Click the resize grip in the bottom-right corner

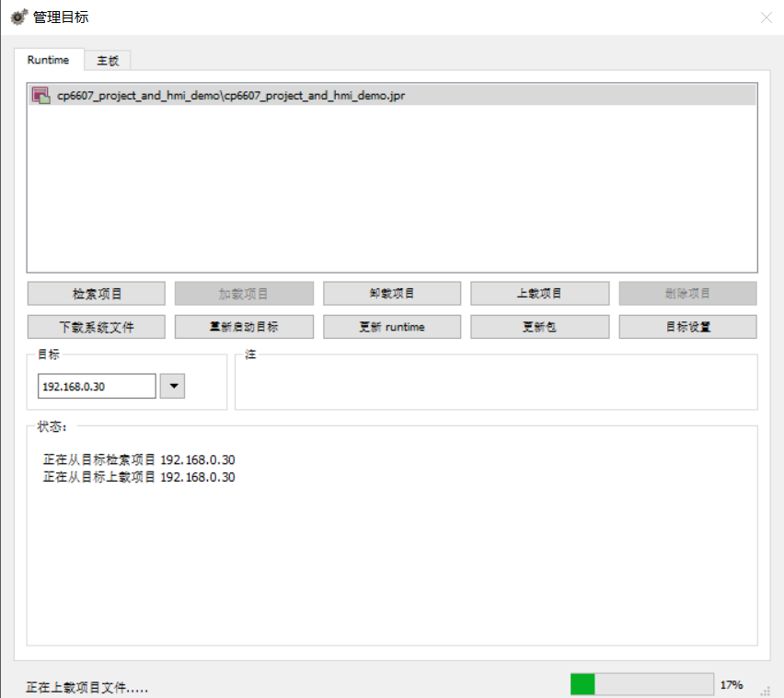[x=765, y=690]
